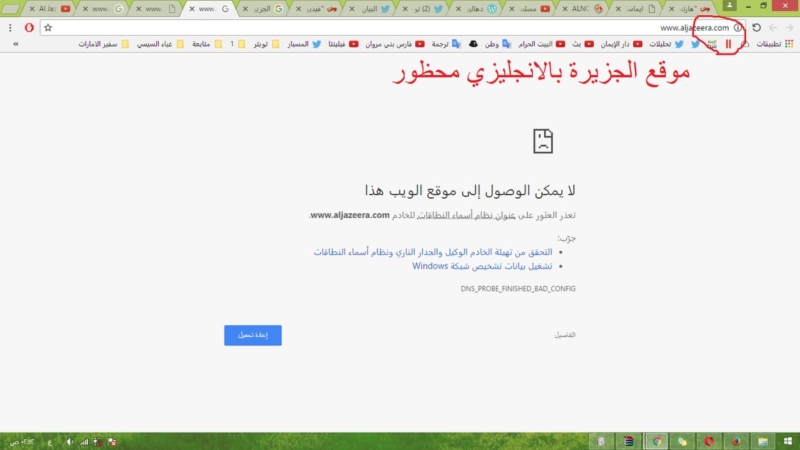The height and width of the screenshot is (450, 800).
Task: Close the active www Google tab
Action: click(x=192, y=9)
